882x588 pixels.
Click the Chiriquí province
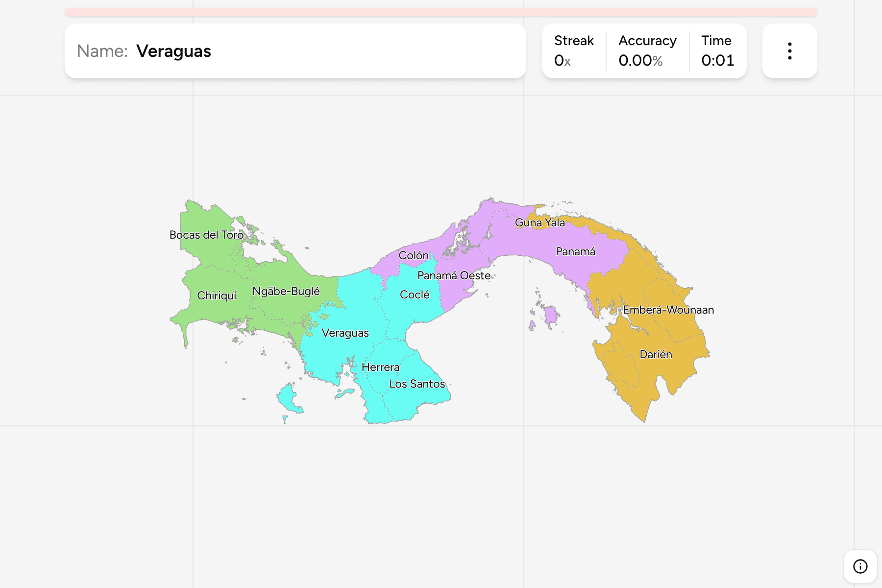[217, 296]
